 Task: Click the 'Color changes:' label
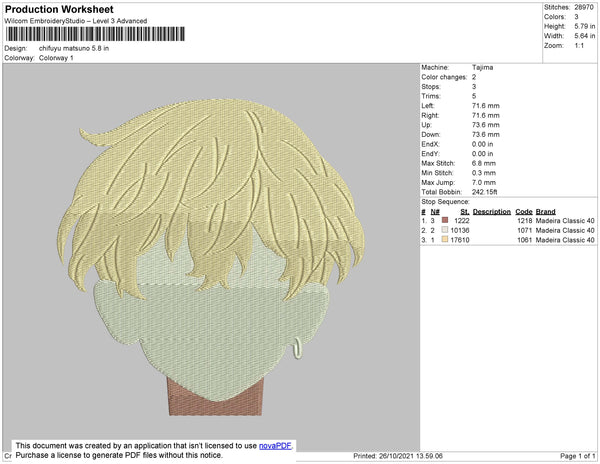pyautogui.click(x=444, y=77)
